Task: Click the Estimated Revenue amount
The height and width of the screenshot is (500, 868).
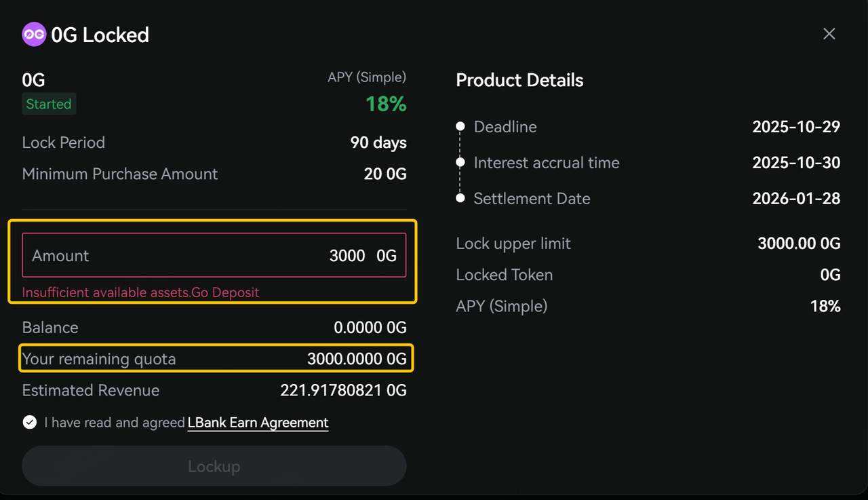Action: (343, 391)
